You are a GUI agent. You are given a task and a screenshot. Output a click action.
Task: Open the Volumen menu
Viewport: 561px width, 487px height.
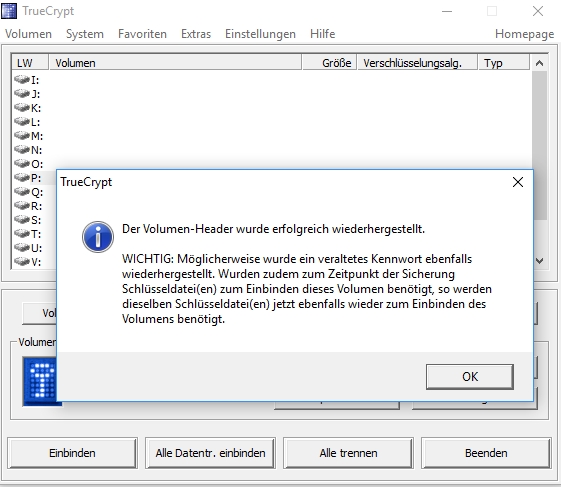point(28,34)
